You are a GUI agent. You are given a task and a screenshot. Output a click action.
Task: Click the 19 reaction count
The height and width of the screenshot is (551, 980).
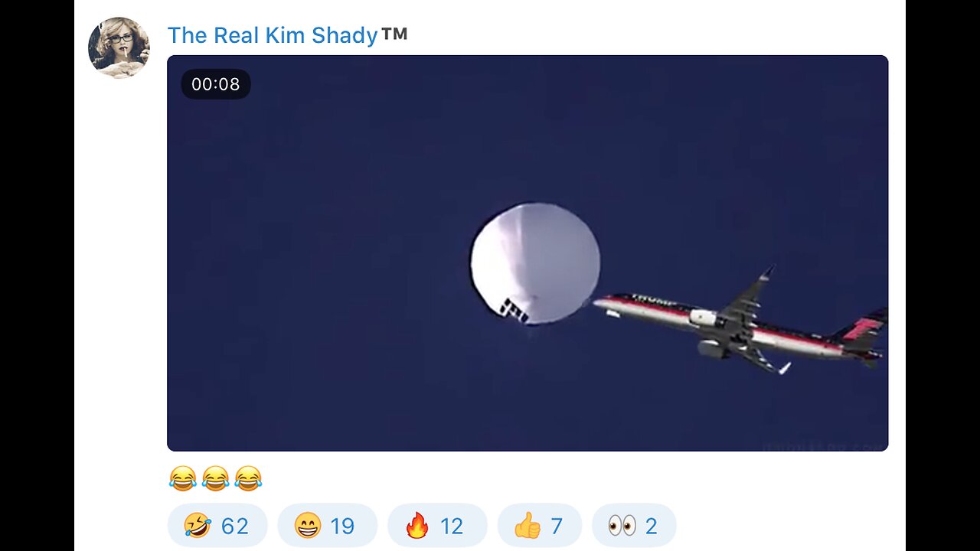coord(342,527)
